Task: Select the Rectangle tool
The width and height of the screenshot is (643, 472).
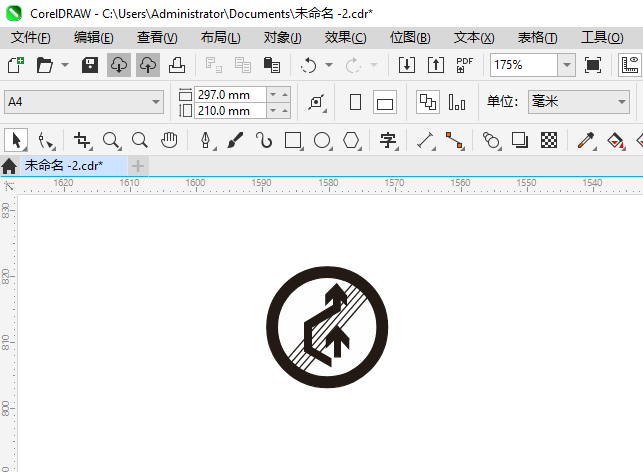Action: 293,140
